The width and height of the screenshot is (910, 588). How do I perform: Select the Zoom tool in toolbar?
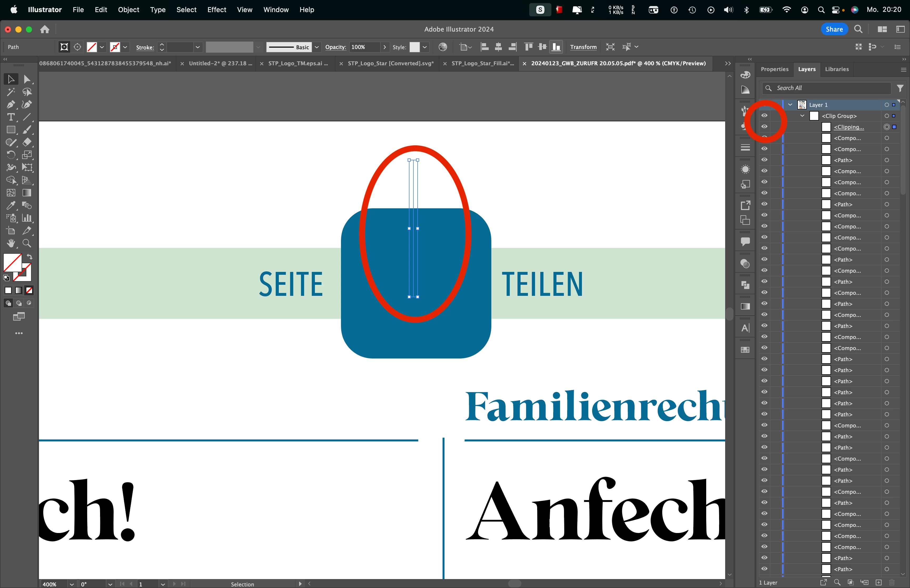pos(27,243)
